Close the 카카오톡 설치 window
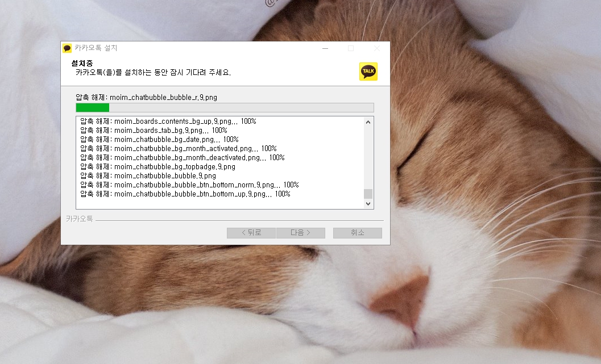The image size is (601, 364). pos(377,48)
